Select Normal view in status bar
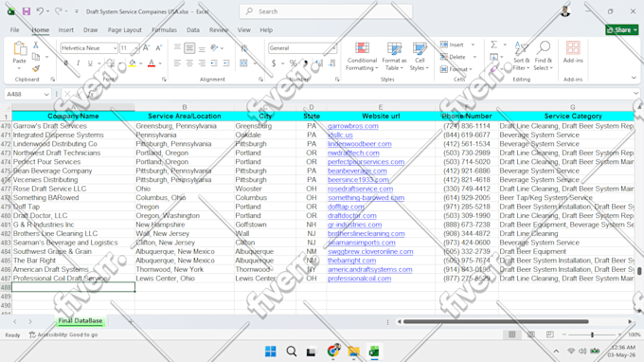 [511, 335]
